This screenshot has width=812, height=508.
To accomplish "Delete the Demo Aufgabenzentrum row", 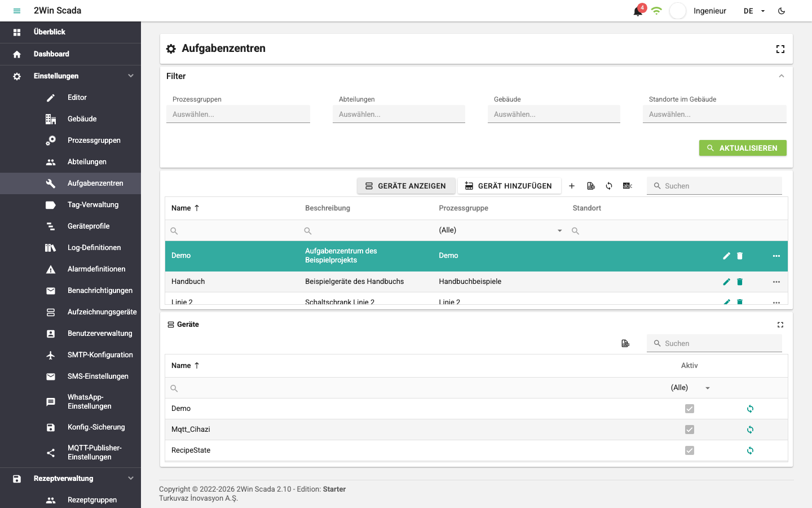I will pyautogui.click(x=740, y=256).
